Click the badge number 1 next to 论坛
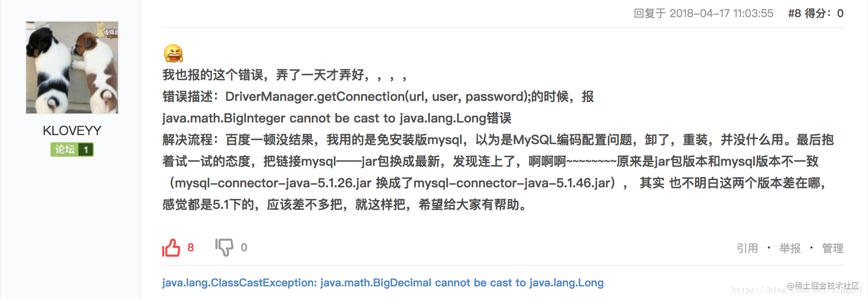The image size is (868, 299). pos(85,149)
